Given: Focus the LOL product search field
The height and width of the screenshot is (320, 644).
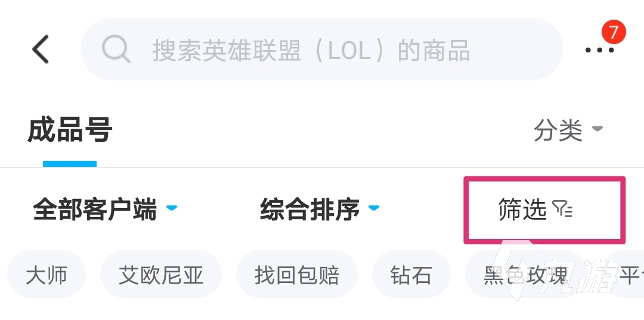Looking at the screenshot, I should pos(322,50).
